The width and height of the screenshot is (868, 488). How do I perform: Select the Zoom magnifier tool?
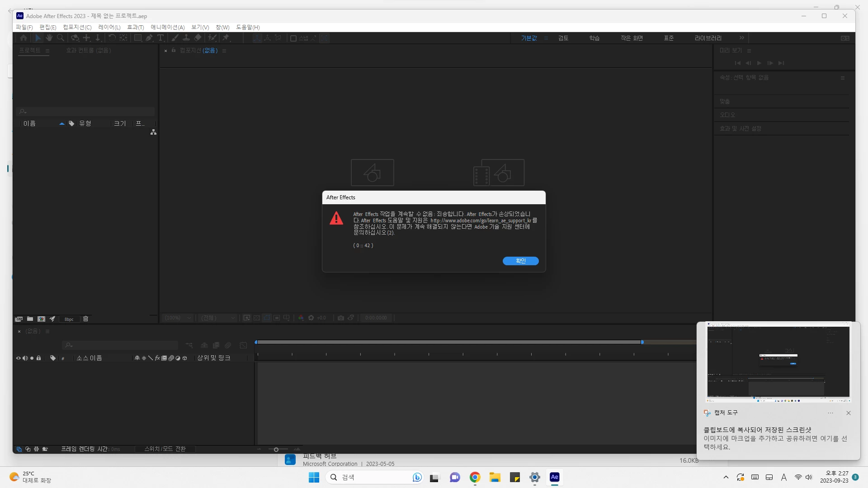(61, 38)
